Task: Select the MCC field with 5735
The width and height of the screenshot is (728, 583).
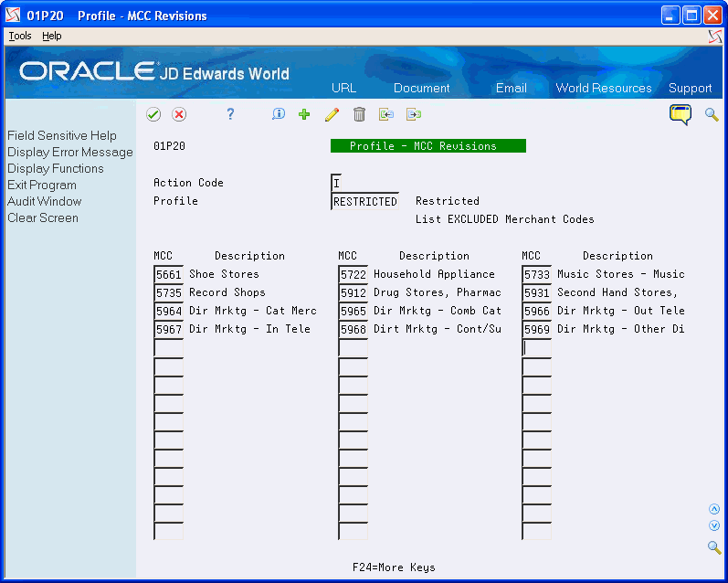Action: click(x=169, y=292)
